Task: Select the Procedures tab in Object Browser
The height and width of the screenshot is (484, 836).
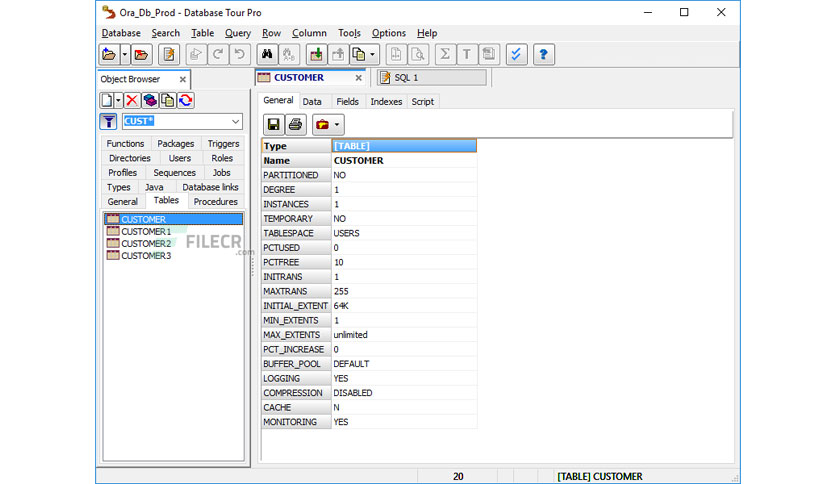Action: point(216,201)
